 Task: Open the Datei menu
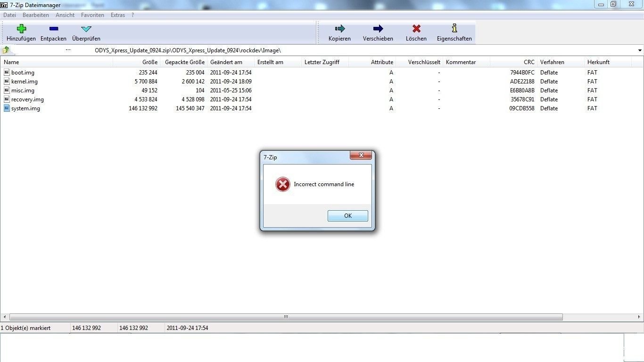(9, 15)
